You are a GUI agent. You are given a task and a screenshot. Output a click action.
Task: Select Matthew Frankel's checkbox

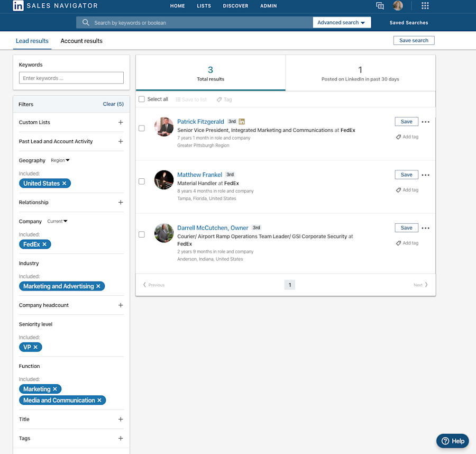(141, 181)
